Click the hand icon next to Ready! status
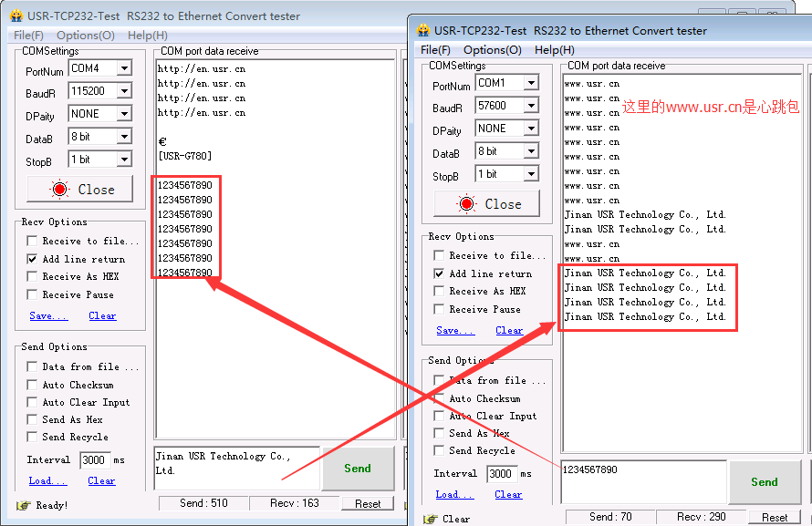This screenshot has height=526, width=812. click(23, 505)
